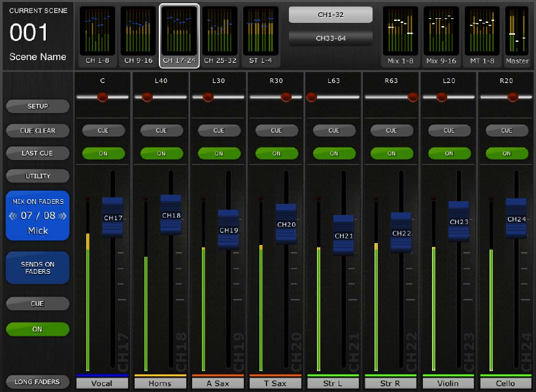This screenshot has height=392, width=536.
Task: Toggle the master ON button in sidebar
Action: (37, 329)
